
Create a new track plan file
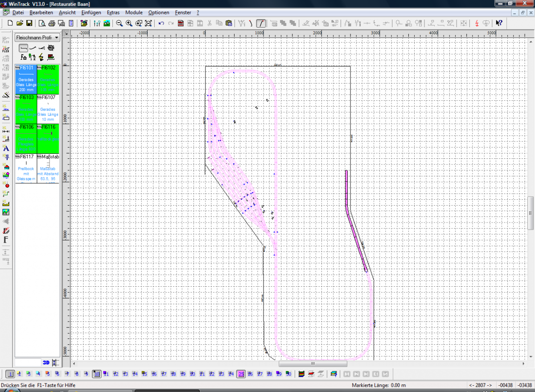click(x=10, y=23)
